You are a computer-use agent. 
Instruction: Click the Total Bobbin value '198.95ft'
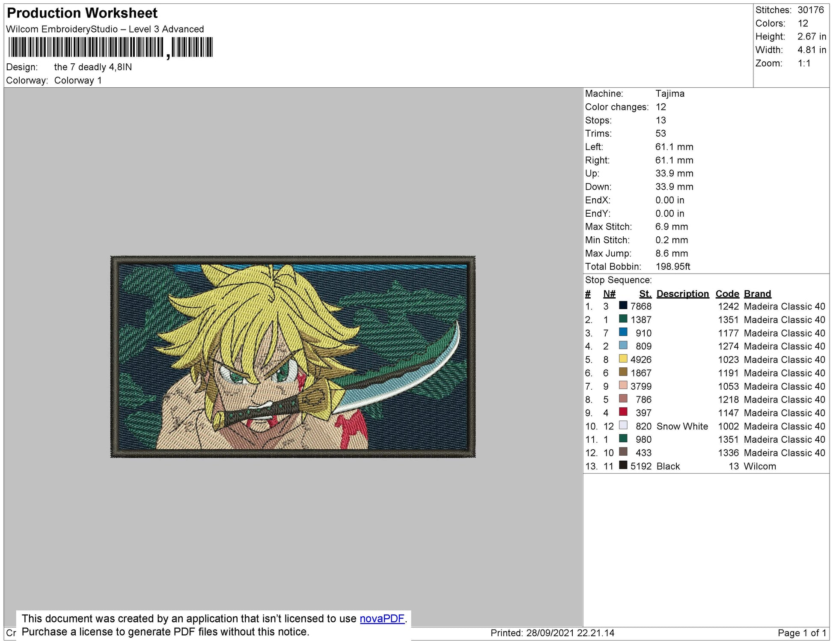673,266
